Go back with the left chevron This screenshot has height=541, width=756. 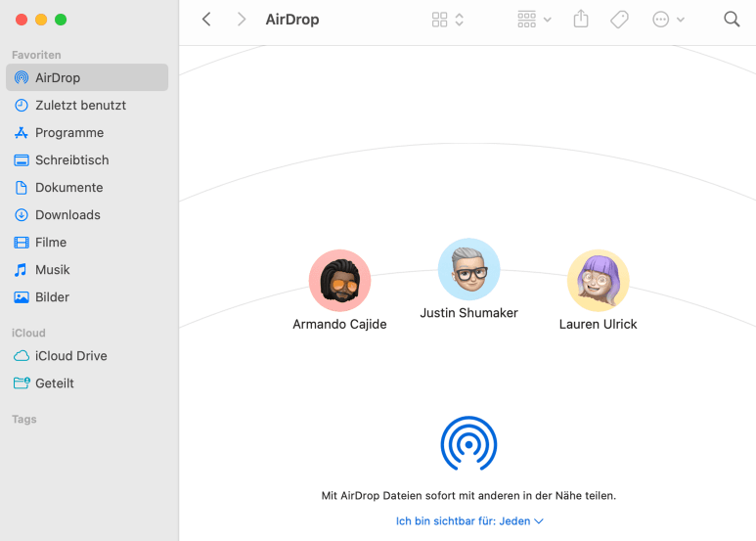pyautogui.click(x=206, y=20)
